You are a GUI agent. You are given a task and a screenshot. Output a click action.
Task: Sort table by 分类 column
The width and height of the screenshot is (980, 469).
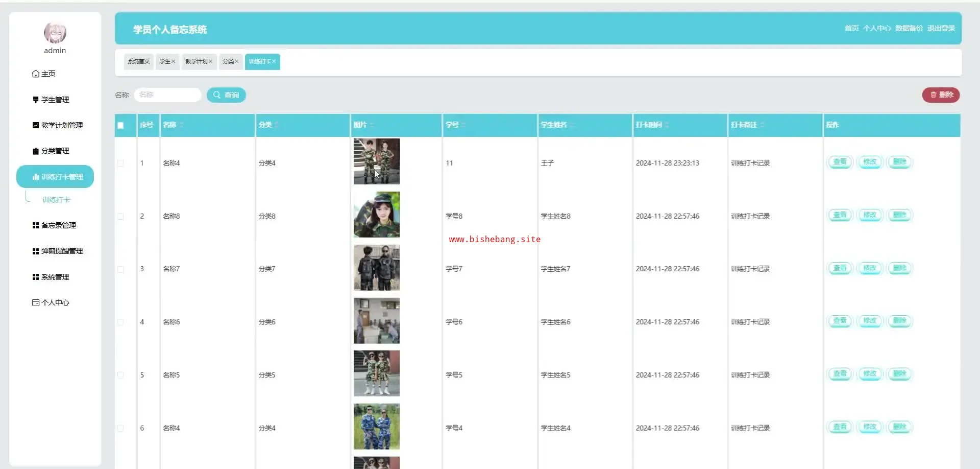(x=277, y=125)
